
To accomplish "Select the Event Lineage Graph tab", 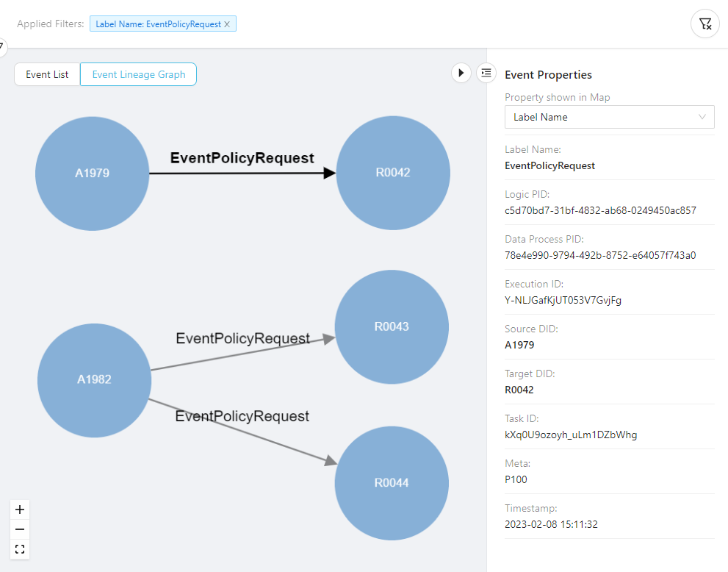I will (x=138, y=74).
